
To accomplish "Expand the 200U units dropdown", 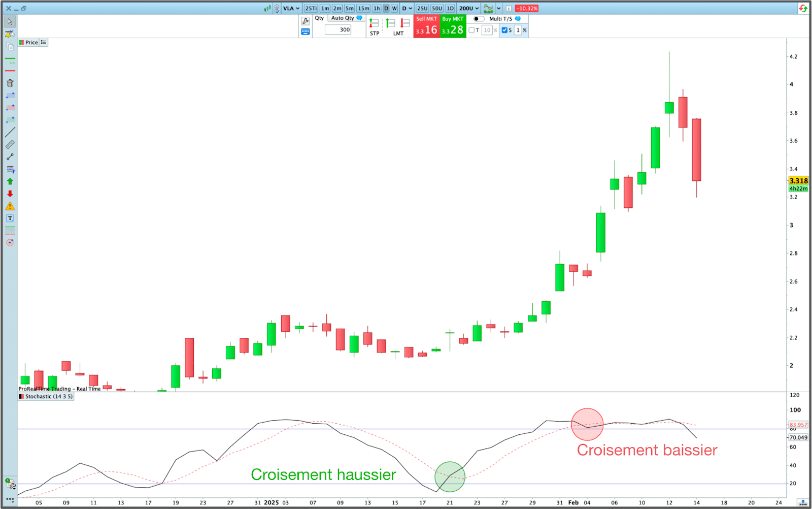I will [469, 9].
